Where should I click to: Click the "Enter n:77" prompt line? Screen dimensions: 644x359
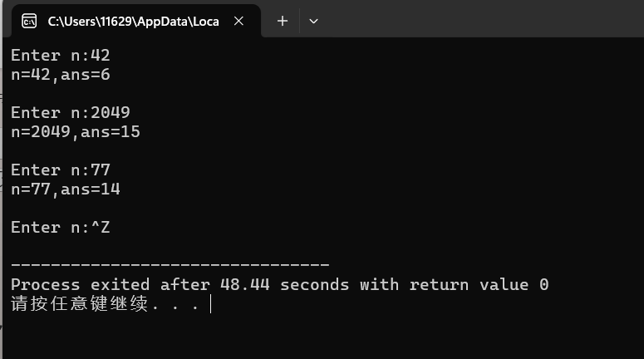click(61, 170)
